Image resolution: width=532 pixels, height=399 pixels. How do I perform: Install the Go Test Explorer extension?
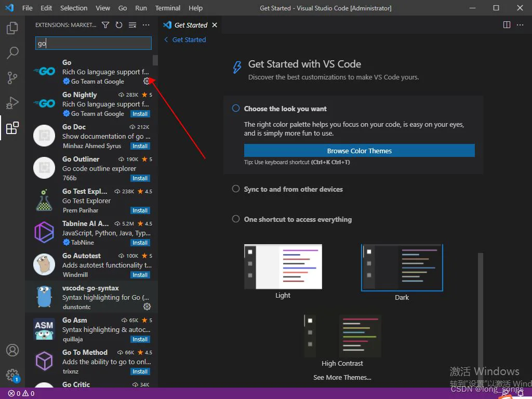[140, 211]
